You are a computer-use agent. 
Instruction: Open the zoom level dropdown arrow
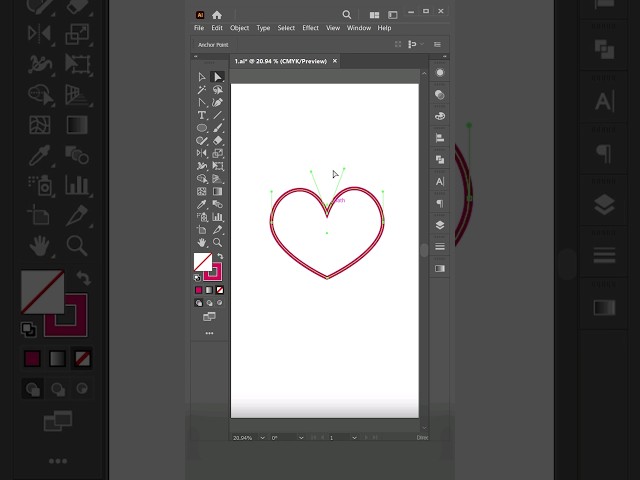click(x=262, y=438)
